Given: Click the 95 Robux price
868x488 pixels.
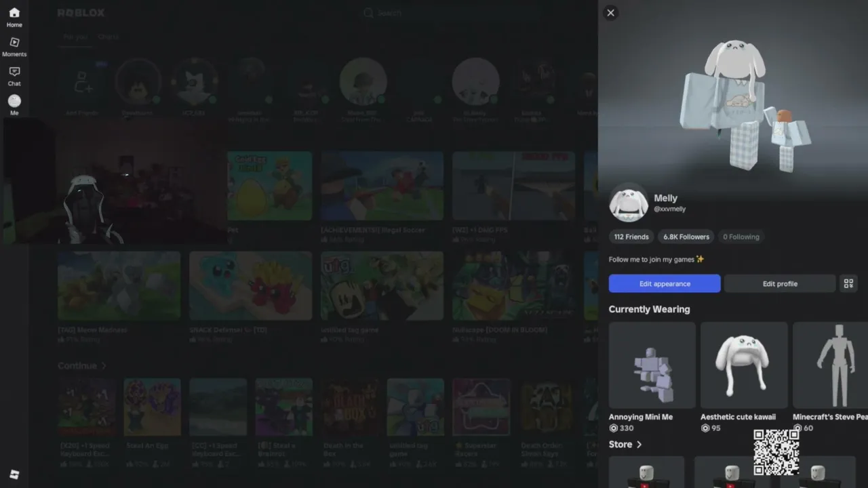Looking at the screenshot, I should [x=711, y=428].
